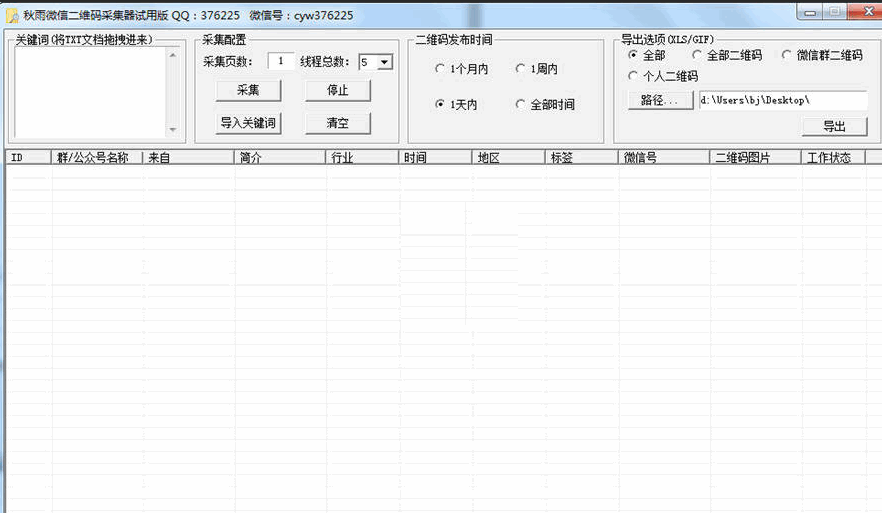Image resolution: width=882 pixels, height=513 pixels.
Task: Open the 线程总数 dropdown arrow
Action: [x=385, y=62]
